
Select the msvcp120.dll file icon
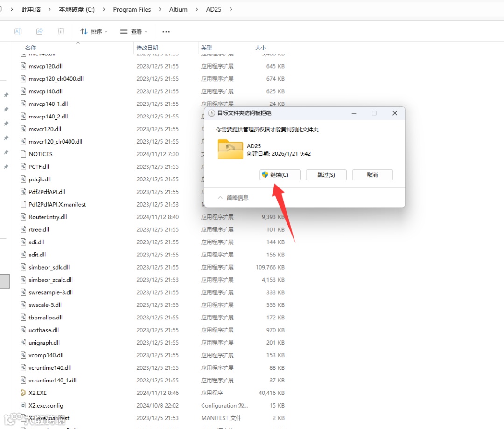(23, 66)
